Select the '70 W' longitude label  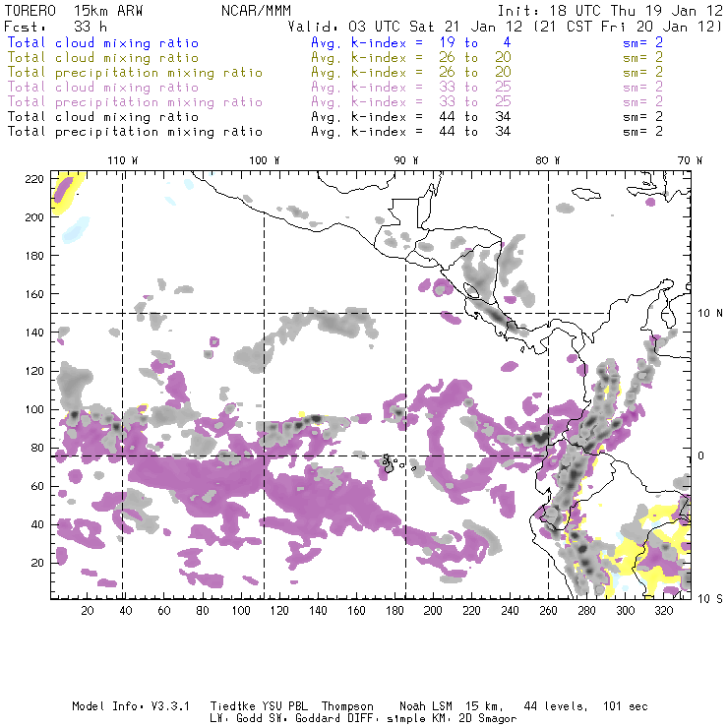(x=690, y=160)
